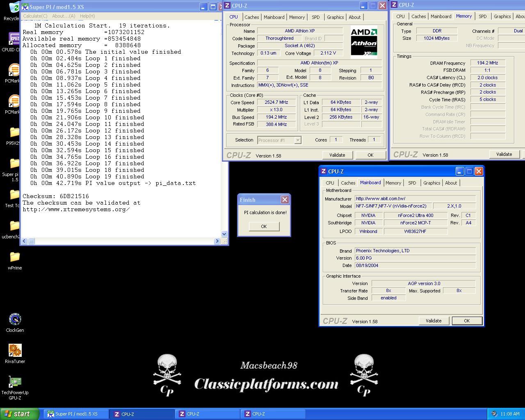Select CPU tab in Memory window
The width and height of the screenshot is (525, 420).
[400, 16]
